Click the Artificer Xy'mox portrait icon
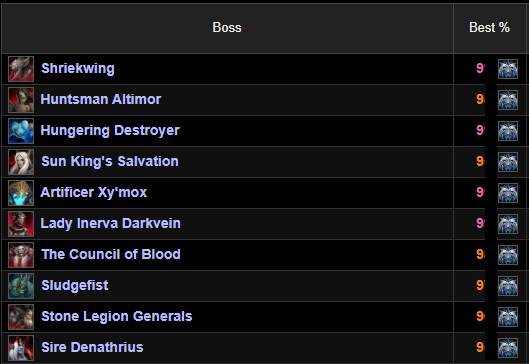 click(21, 193)
